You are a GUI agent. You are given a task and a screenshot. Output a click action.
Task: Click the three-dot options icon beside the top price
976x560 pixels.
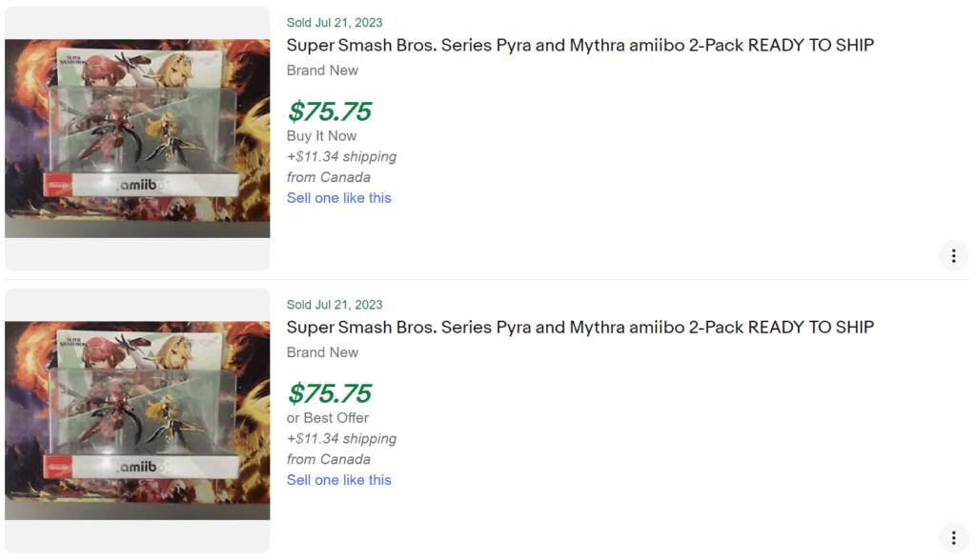pos(953,255)
